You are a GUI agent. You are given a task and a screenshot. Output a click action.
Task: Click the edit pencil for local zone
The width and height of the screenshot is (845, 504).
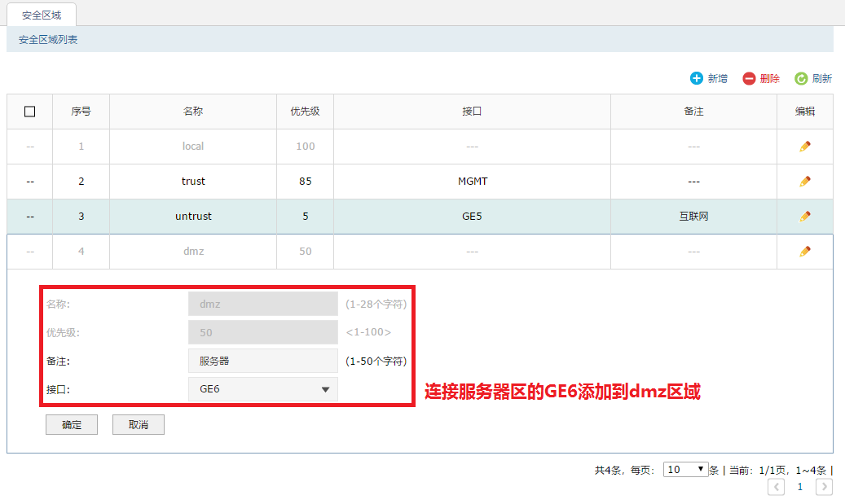[x=804, y=147]
